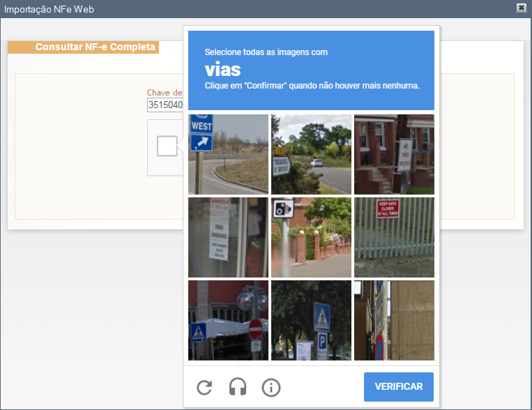Select the tile with red no-entry sign
This screenshot has height=410, width=532.
[x=228, y=320]
